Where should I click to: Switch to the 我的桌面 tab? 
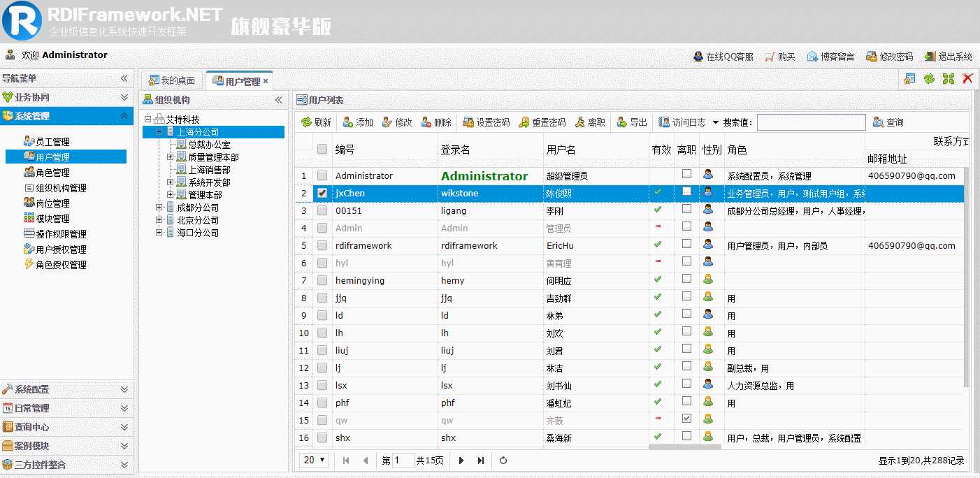click(x=173, y=80)
